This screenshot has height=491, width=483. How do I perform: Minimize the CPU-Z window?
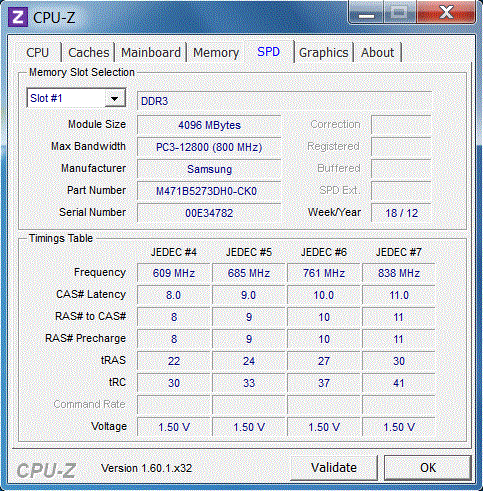click(367, 13)
